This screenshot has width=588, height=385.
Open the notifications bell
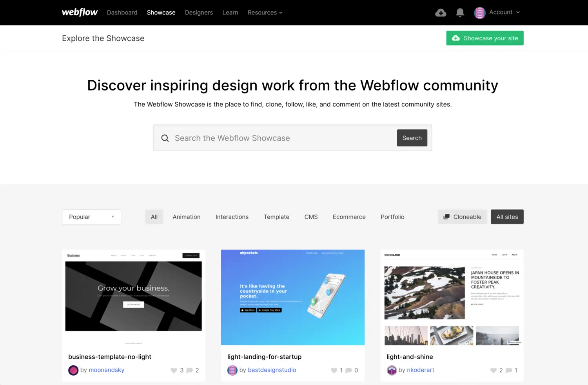click(460, 13)
